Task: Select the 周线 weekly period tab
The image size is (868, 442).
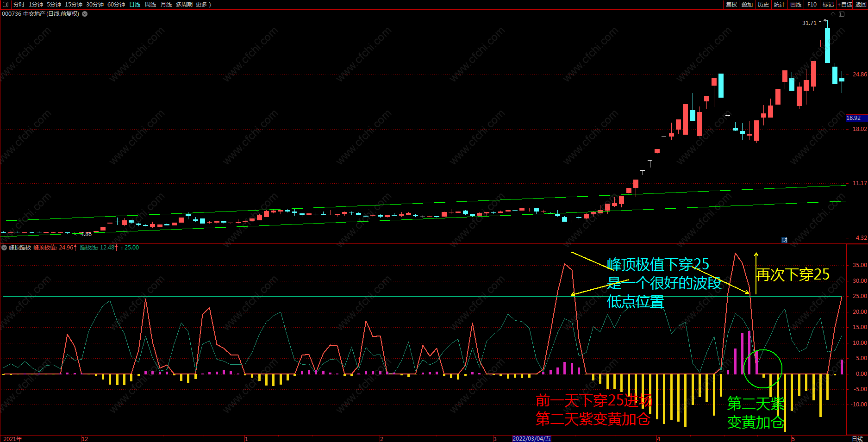Action: (x=150, y=4)
